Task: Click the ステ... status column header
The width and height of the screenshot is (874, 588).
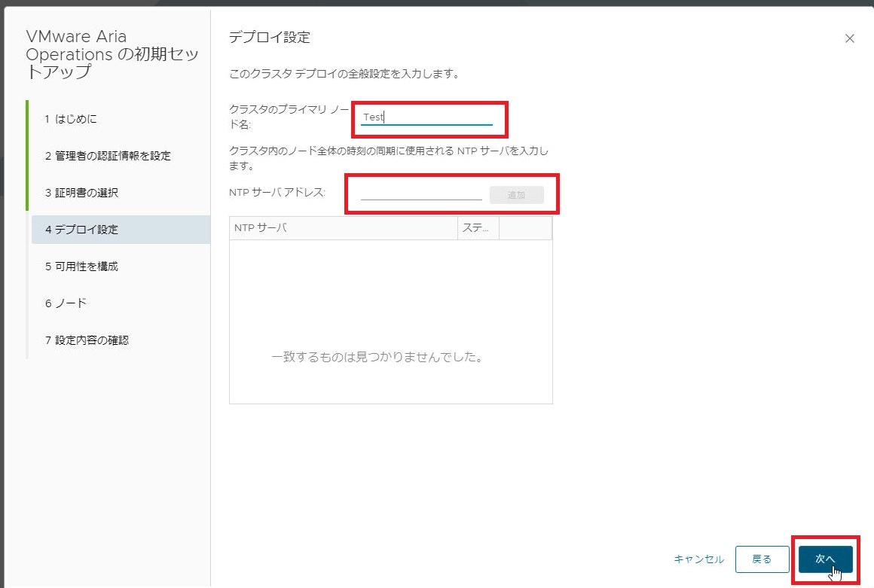Action: (478, 227)
